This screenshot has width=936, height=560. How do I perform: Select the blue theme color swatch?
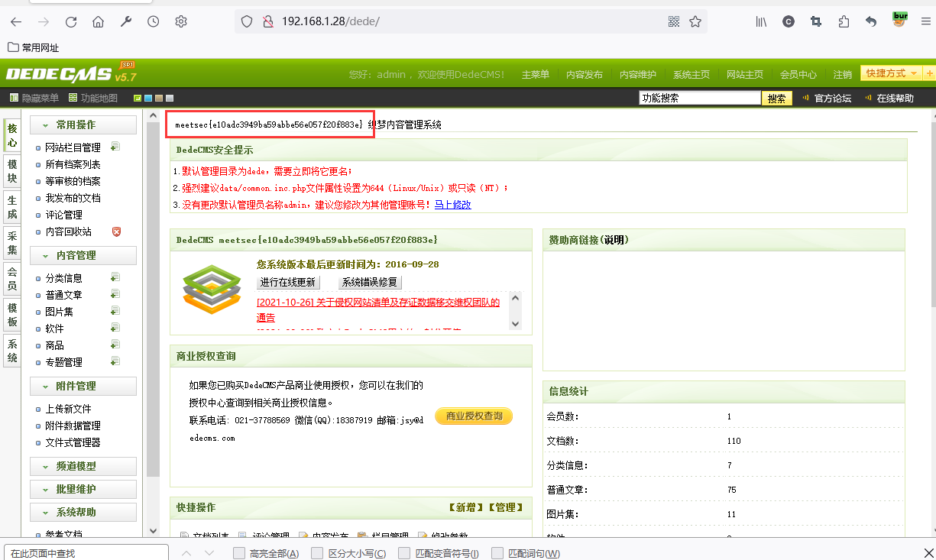pyautogui.click(x=147, y=98)
